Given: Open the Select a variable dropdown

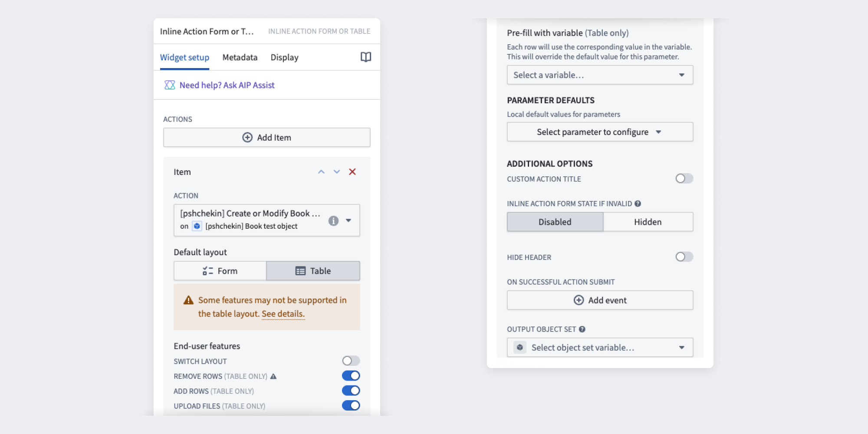Looking at the screenshot, I should pos(600,75).
